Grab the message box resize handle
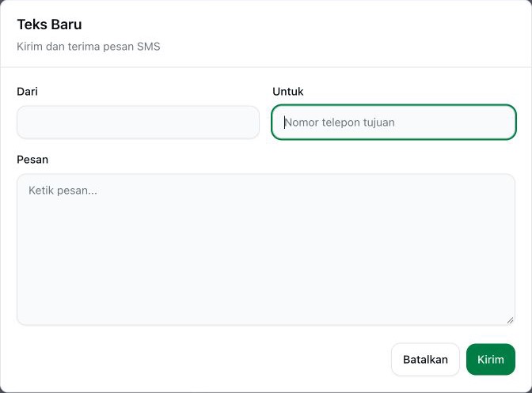532x393 pixels. [511, 320]
